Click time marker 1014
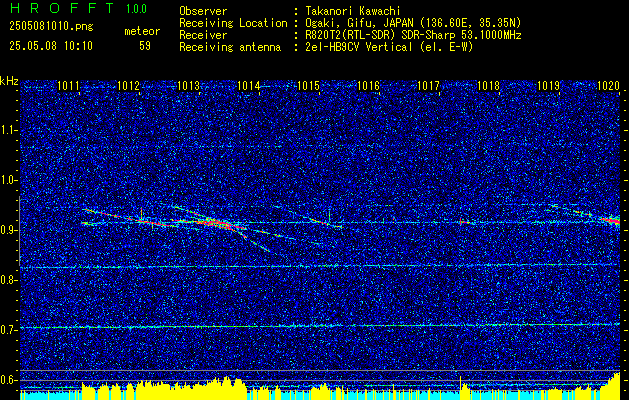Screen dimensions: 629x400 249,85
